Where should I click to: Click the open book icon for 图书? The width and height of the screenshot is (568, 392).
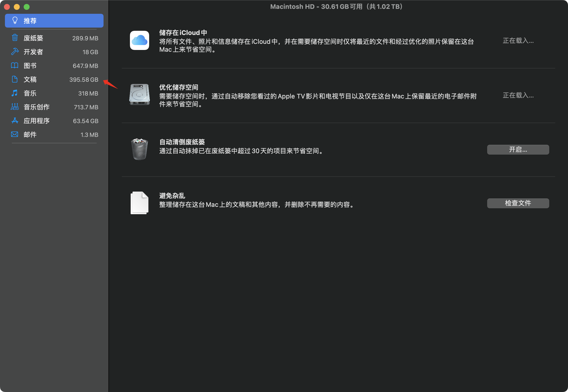(x=15, y=65)
